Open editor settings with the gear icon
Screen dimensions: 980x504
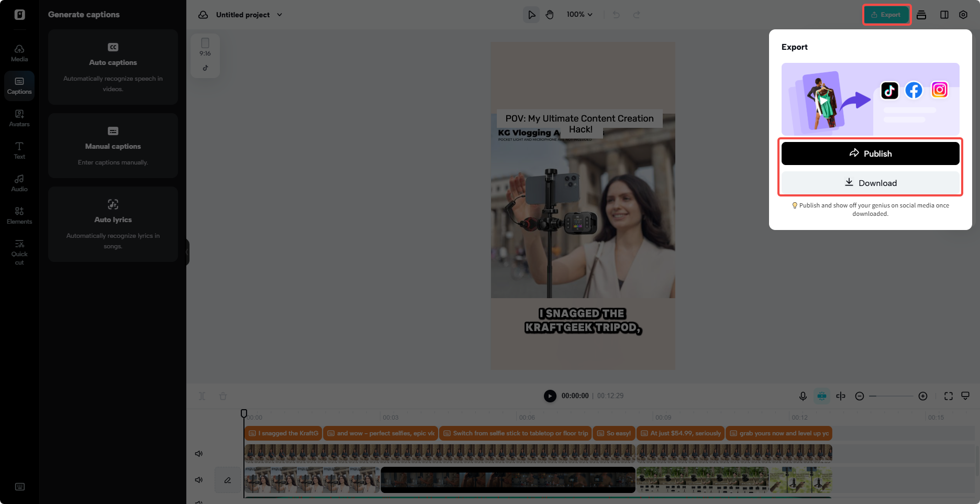pos(963,15)
